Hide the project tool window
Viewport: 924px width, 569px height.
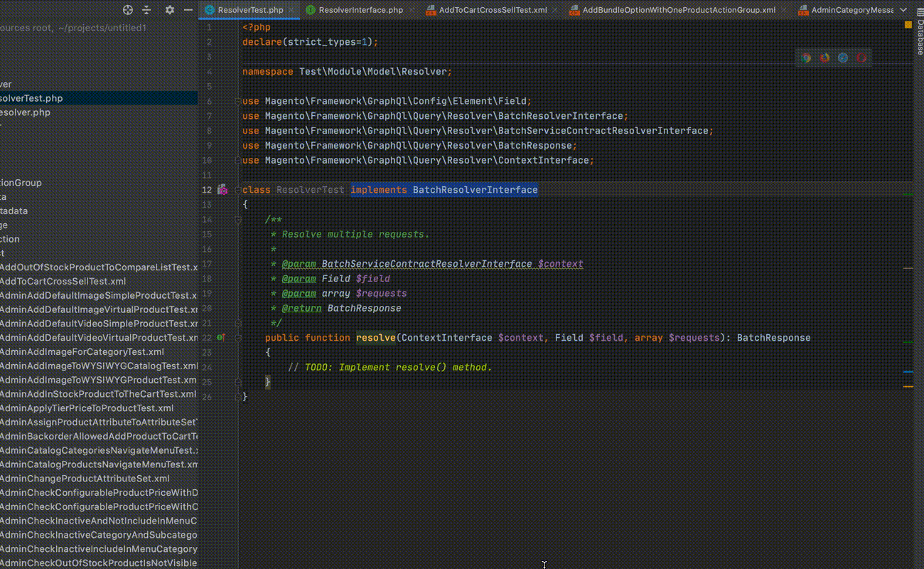[x=188, y=10]
